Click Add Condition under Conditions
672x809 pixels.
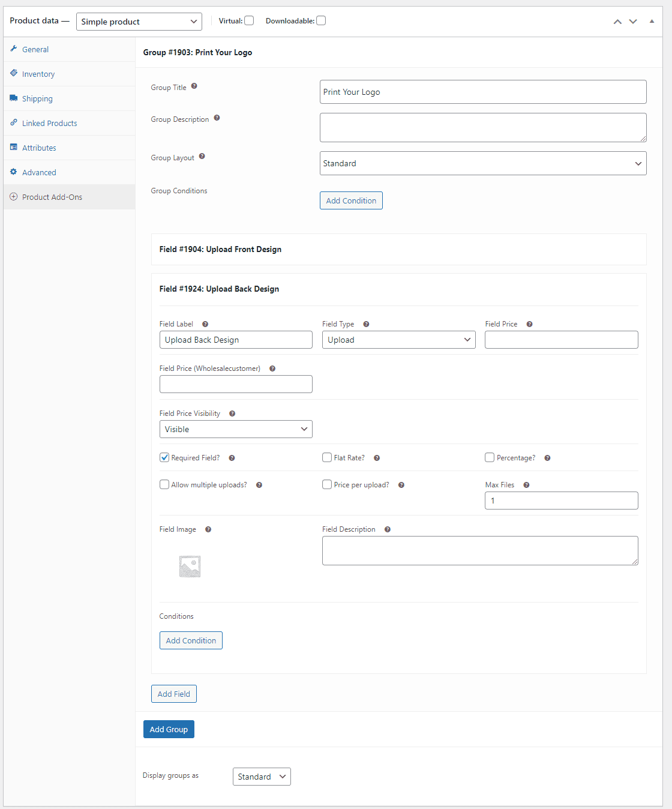pyautogui.click(x=191, y=640)
